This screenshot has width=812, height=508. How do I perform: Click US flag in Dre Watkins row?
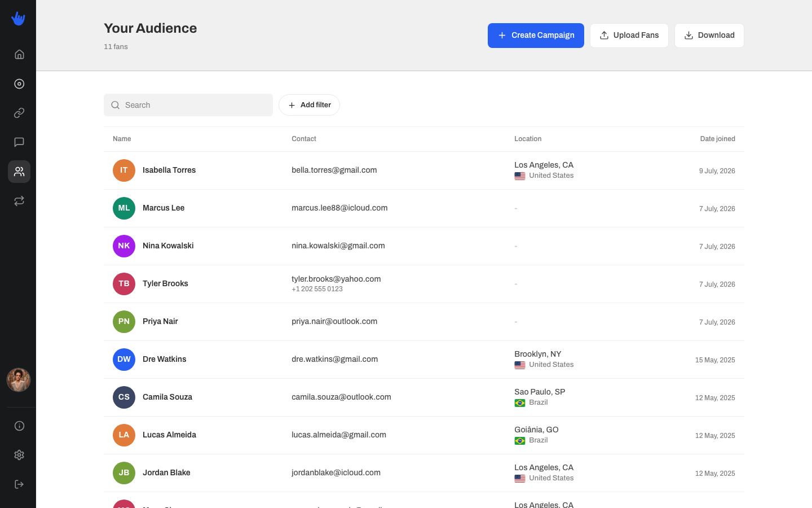pyautogui.click(x=520, y=365)
